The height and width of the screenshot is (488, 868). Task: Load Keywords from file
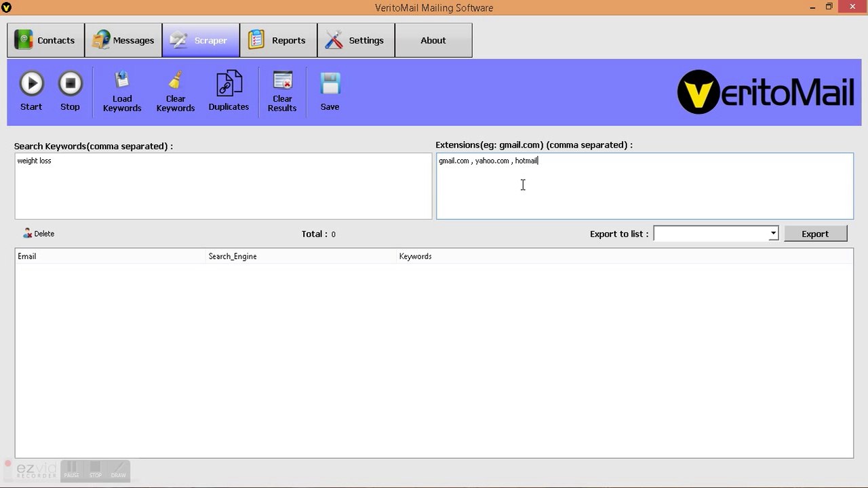pyautogui.click(x=122, y=91)
